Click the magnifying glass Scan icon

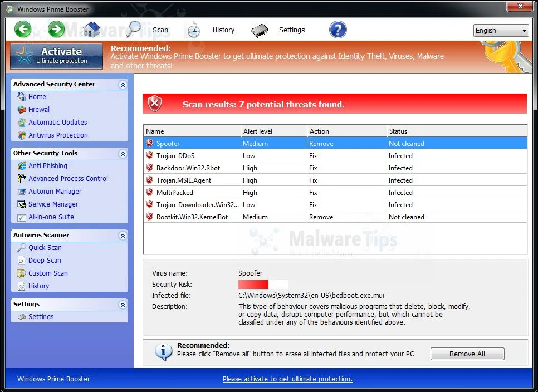pyautogui.click(x=134, y=29)
